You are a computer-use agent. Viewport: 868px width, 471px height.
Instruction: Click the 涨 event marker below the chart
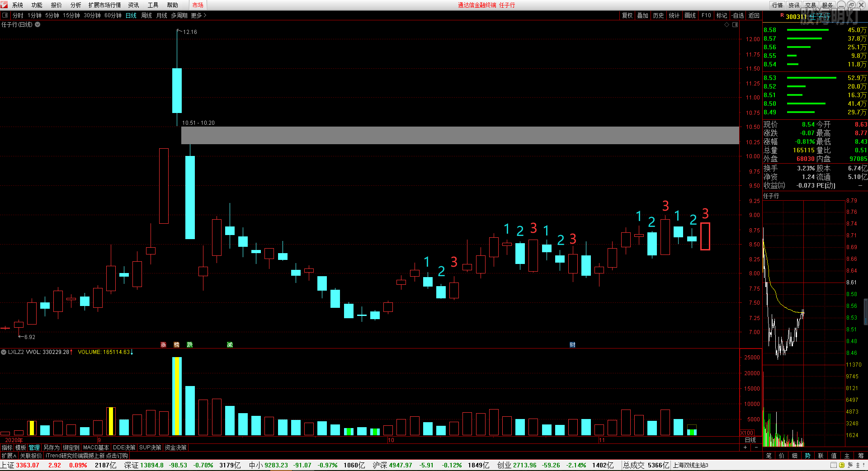[x=163, y=344]
